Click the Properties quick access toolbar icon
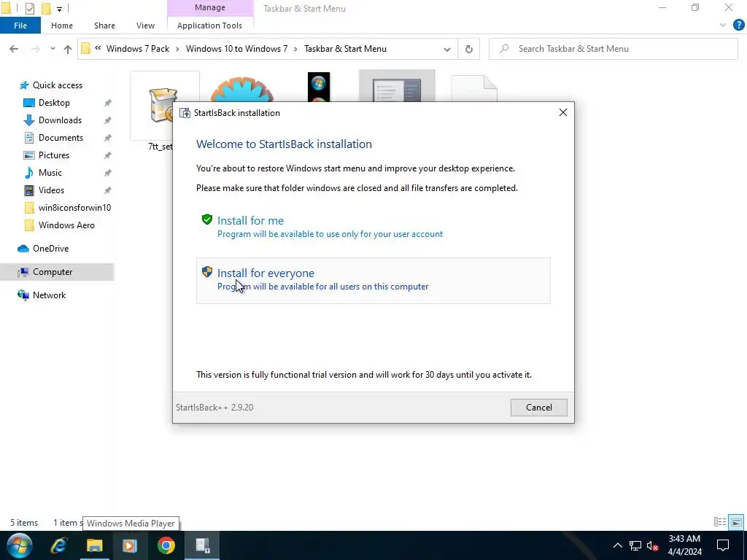This screenshot has width=747, height=560. pyautogui.click(x=29, y=8)
